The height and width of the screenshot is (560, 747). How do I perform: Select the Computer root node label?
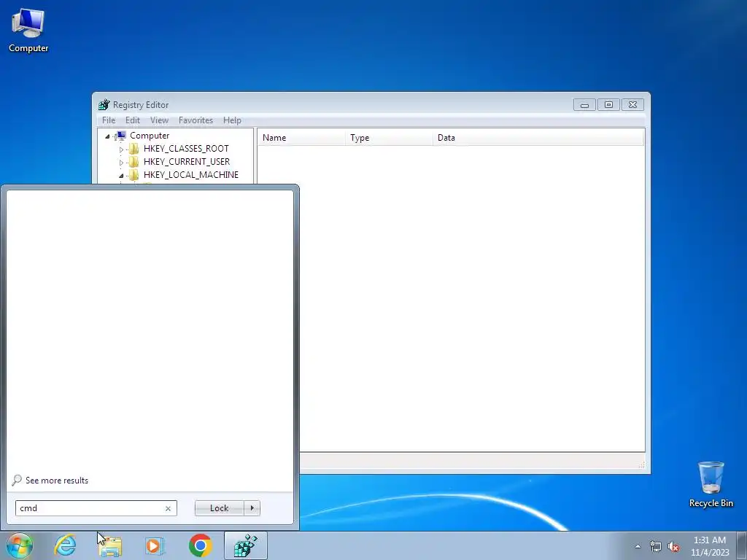tap(150, 136)
